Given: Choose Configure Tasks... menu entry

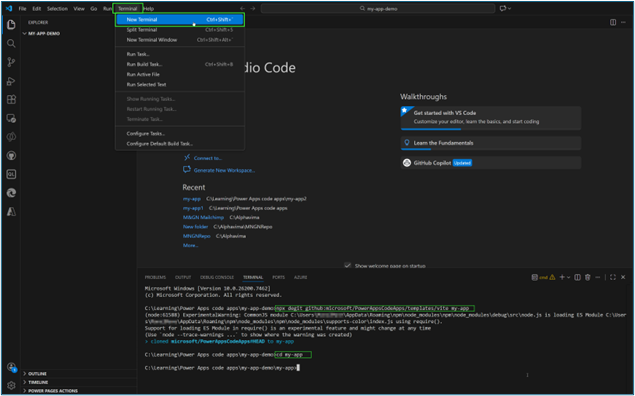Looking at the screenshot, I should click(180, 133).
